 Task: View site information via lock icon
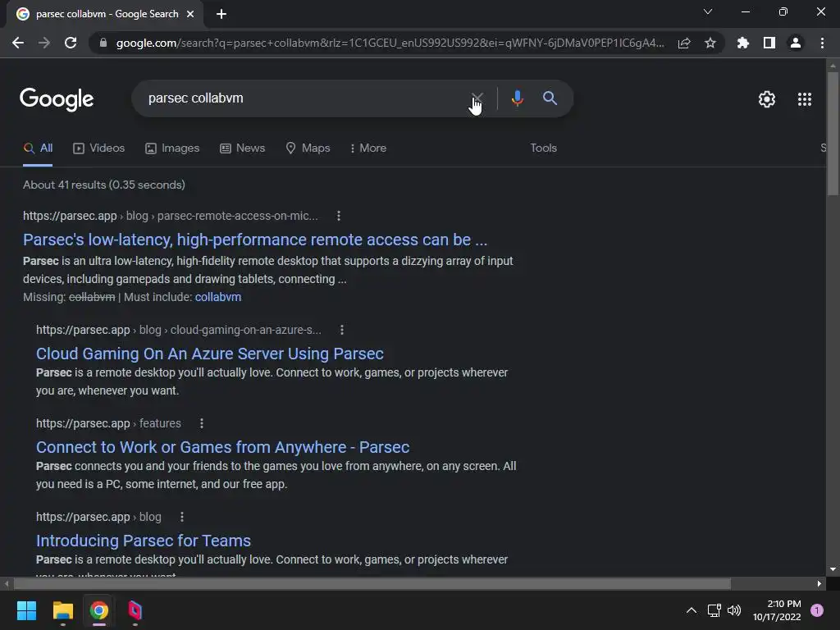[x=103, y=43]
